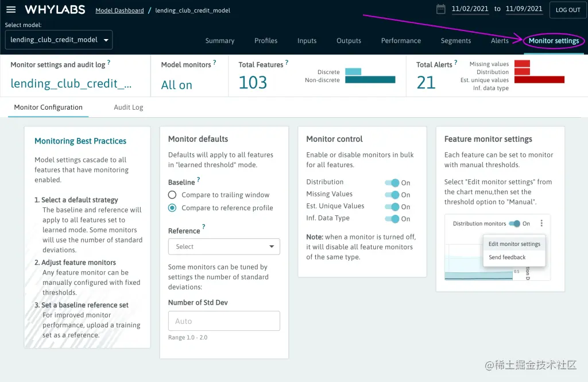
Task: Click the Number of Std Dev field
Action: coord(224,321)
